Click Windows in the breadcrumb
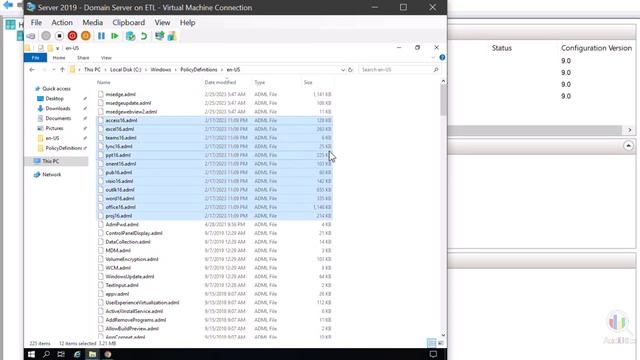Viewport: 640px width, 360px height. click(x=161, y=70)
